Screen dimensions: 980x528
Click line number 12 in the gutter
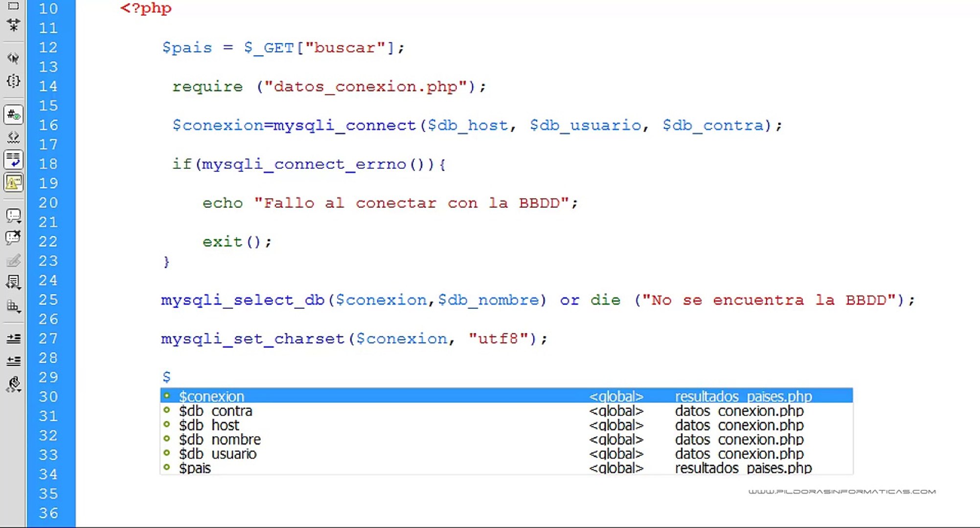pyautogui.click(x=48, y=47)
